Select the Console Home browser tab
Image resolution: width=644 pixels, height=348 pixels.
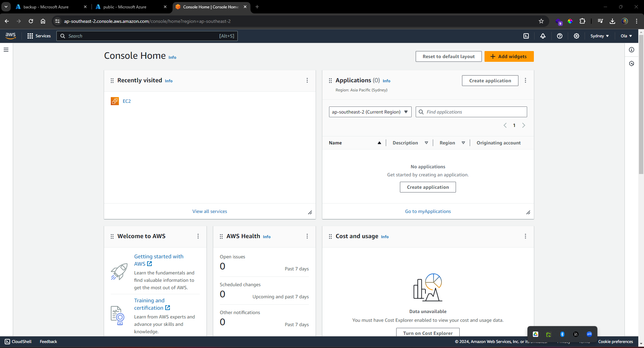[211, 7]
